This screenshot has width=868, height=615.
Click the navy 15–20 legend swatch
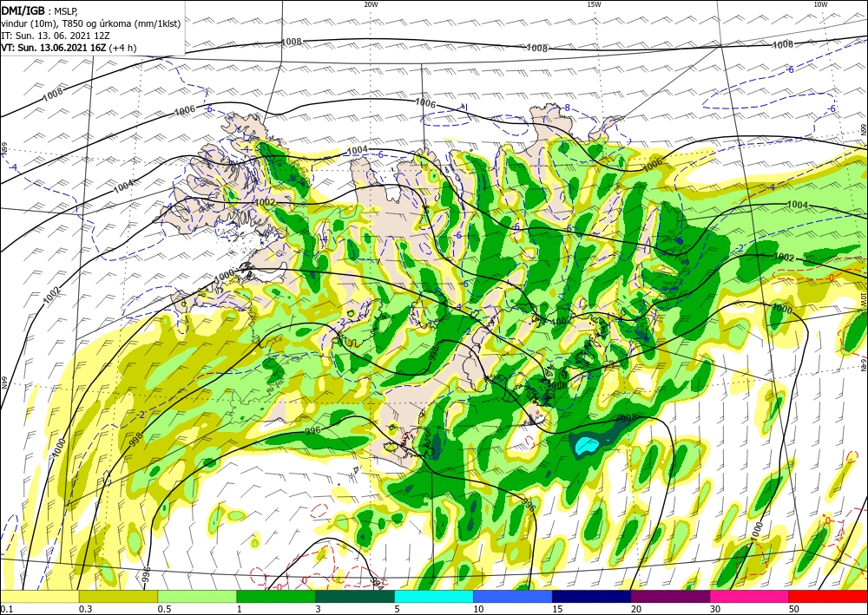click(592, 596)
